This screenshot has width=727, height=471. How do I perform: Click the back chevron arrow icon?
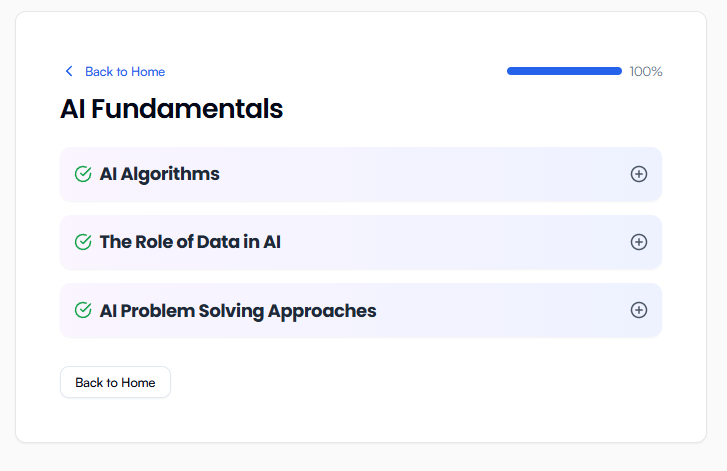[69, 71]
